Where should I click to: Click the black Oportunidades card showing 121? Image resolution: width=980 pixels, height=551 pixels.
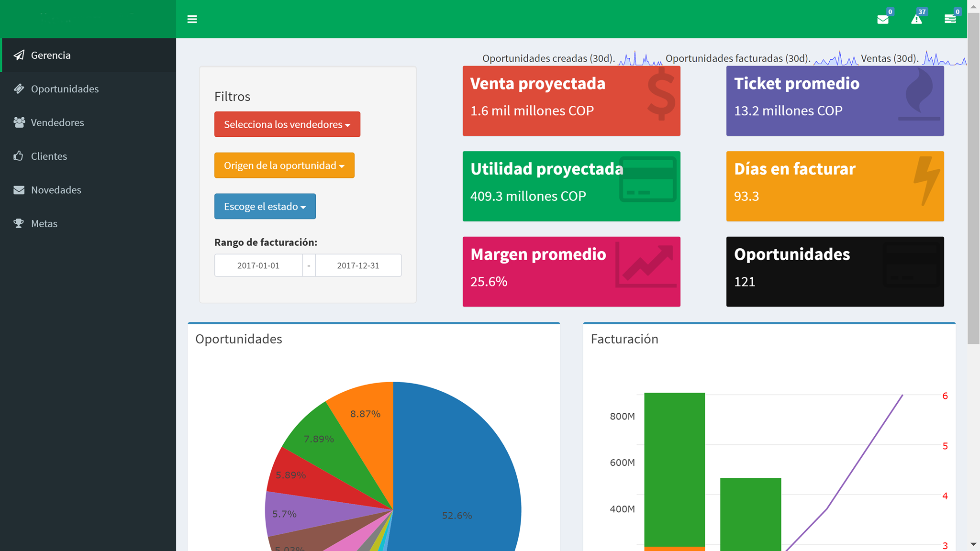(835, 271)
